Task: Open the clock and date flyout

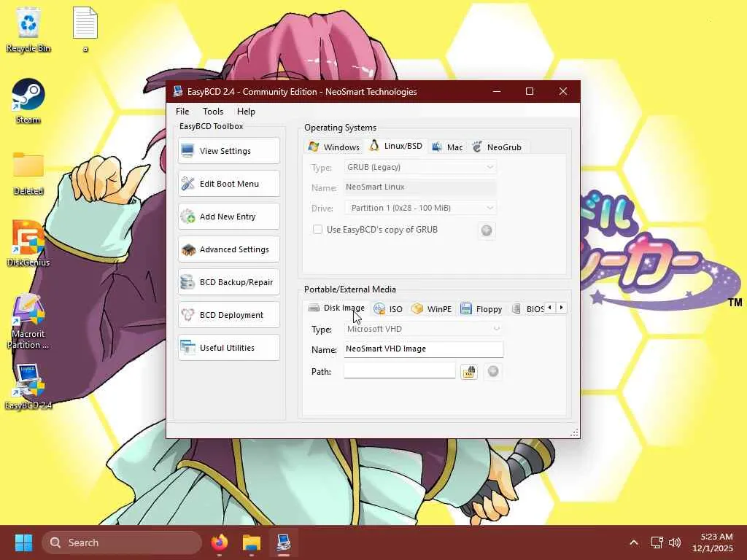Action: pos(713,542)
